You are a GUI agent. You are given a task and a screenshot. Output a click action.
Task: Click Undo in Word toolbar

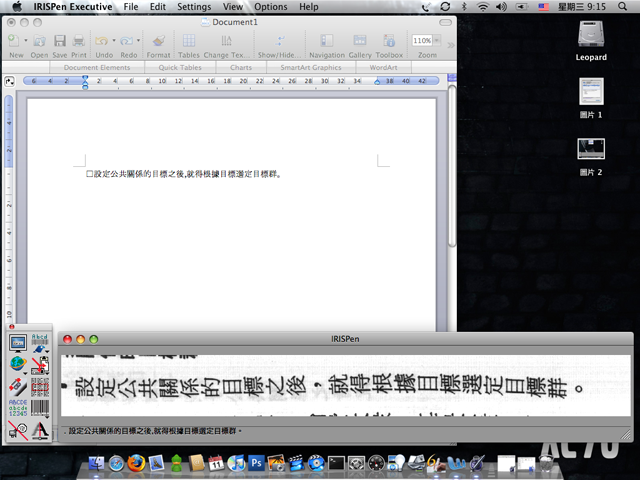(102, 46)
